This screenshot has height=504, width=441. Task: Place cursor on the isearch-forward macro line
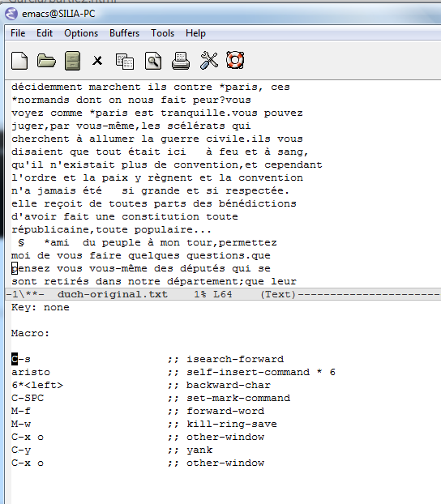pos(148,359)
